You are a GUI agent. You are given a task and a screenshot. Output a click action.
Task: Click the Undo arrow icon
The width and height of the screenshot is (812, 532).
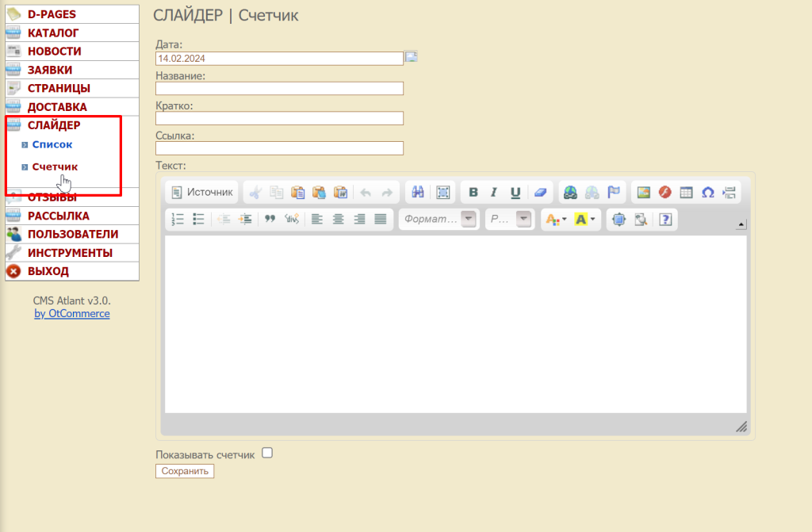(366, 193)
